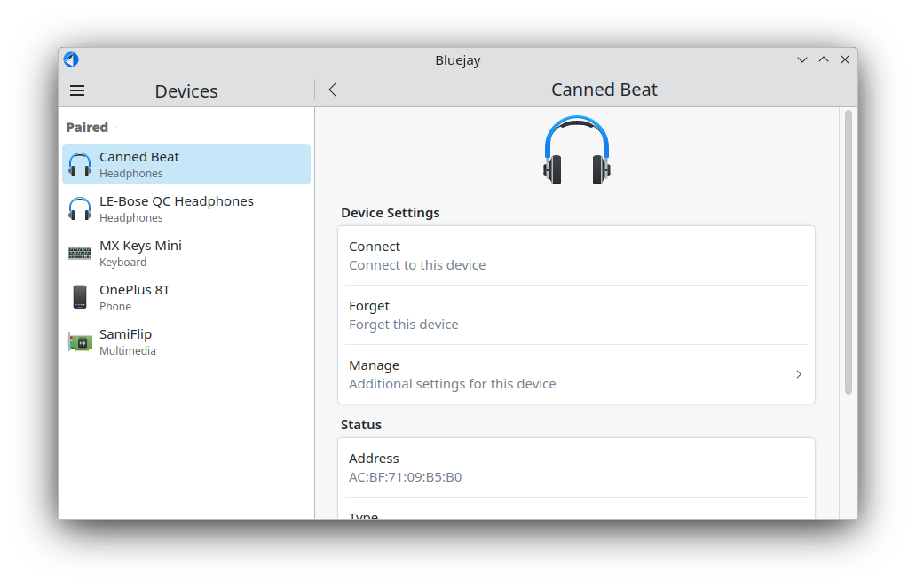The height and width of the screenshot is (588, 916).
Task: Minimize the Bluejay window
Action: [x=802, y=59]
